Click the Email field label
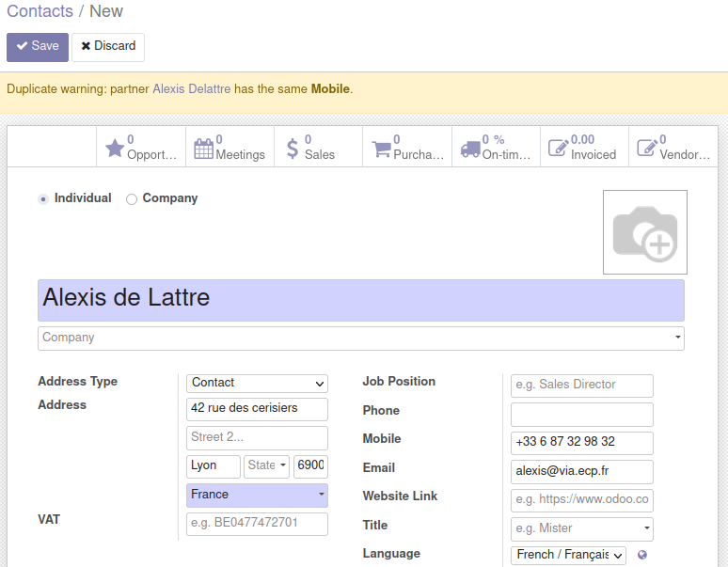Viewport: 728px width, 567px height. pos(378,467)
